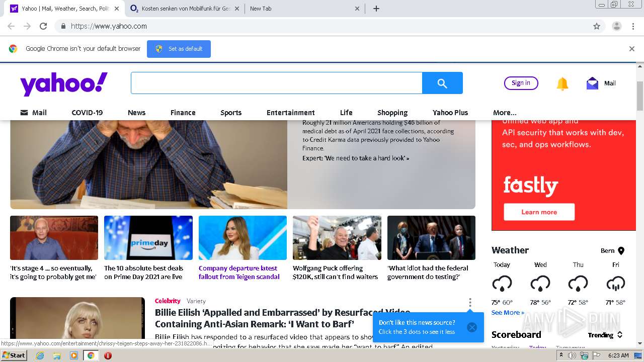Click the Bern weather location pin
This screenshot has height=362, width=644.
tap(621, 250)
